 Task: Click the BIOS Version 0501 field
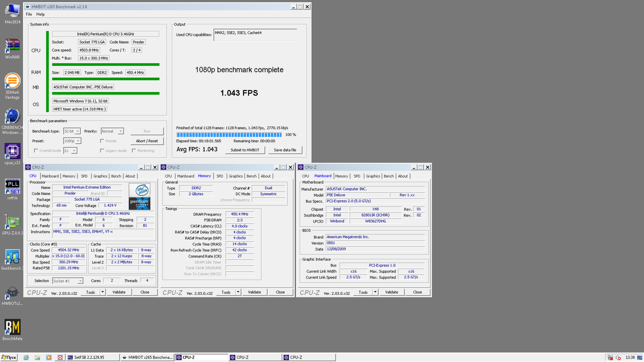tap(375, 243)
